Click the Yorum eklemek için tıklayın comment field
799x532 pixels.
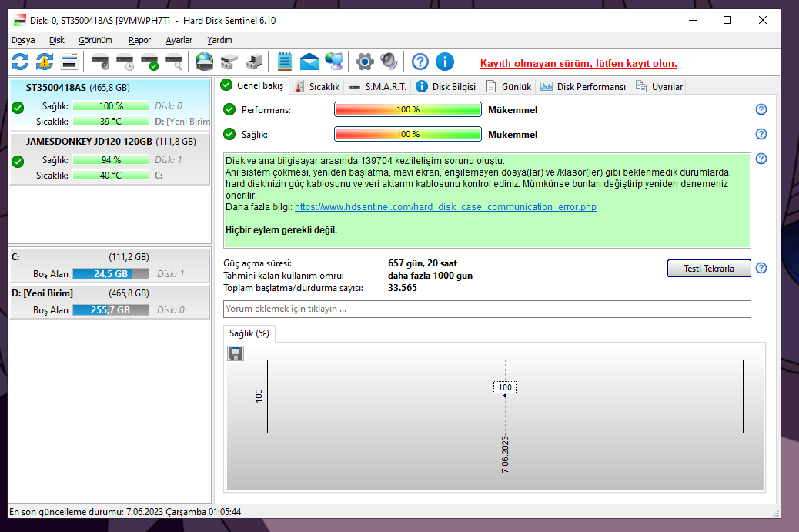pyautogui.click(x=486, y=309)
